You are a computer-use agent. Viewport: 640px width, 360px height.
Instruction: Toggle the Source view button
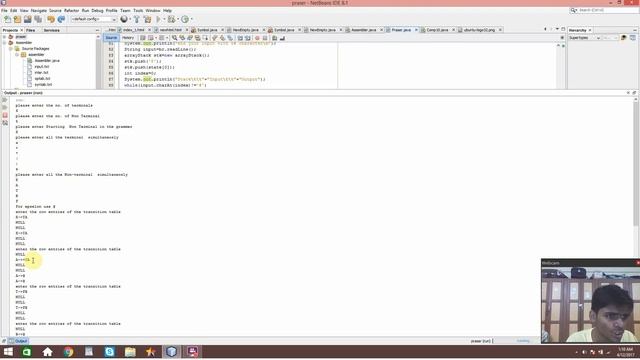tap(111, 38)
